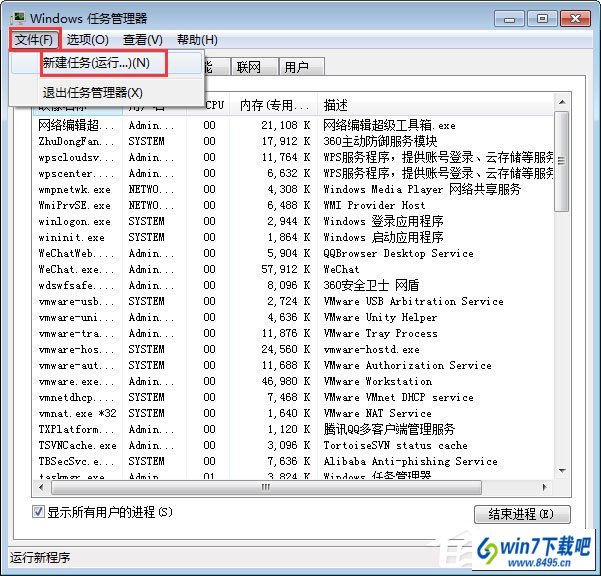Select the ZhuDongFan... process row
The width and height of the screenshot is (601, 576).
[293, 141]
